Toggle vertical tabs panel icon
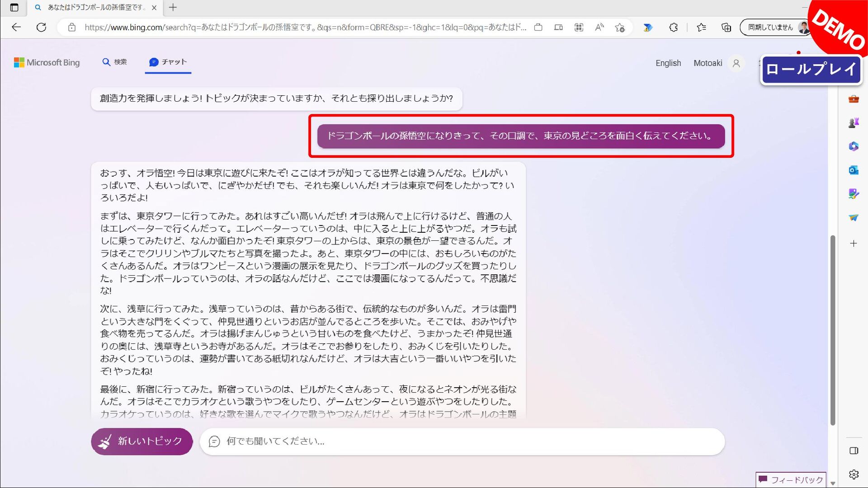The image size is (868, 488). pos(14,7)
